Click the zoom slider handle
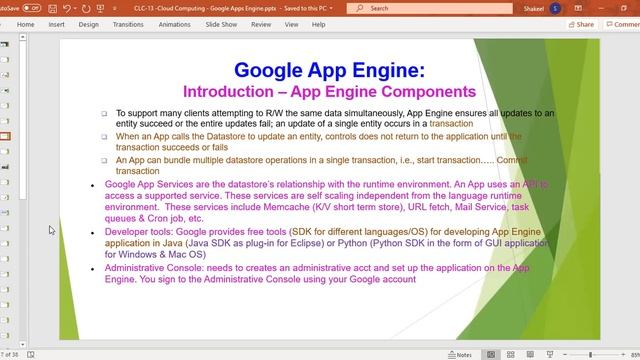Image resolution: width=640 pixels, height=360 pixels. [x=590, y=355]
